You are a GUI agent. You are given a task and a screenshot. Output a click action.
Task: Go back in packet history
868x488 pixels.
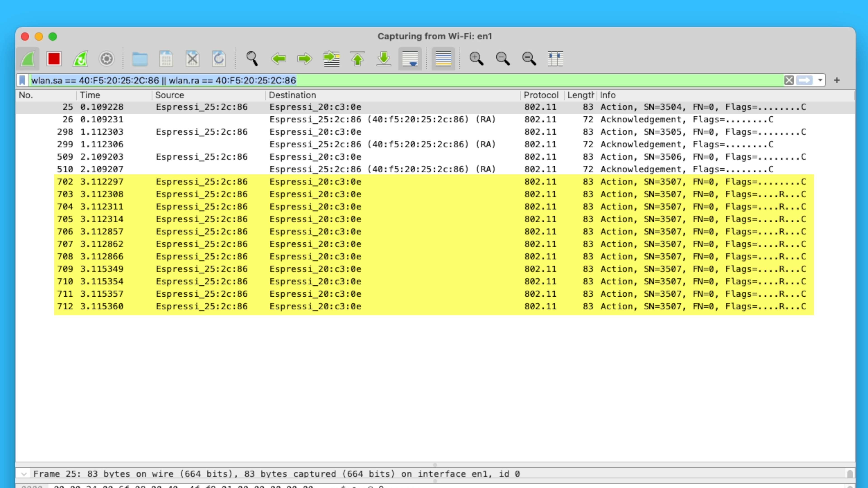pyautogui.click(x=278, y=59)
